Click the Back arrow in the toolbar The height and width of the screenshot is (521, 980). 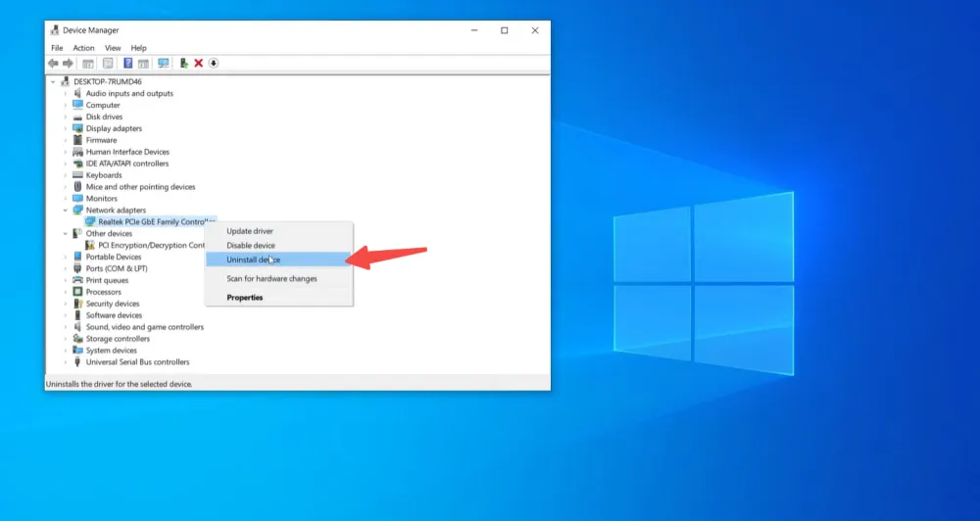53,63
